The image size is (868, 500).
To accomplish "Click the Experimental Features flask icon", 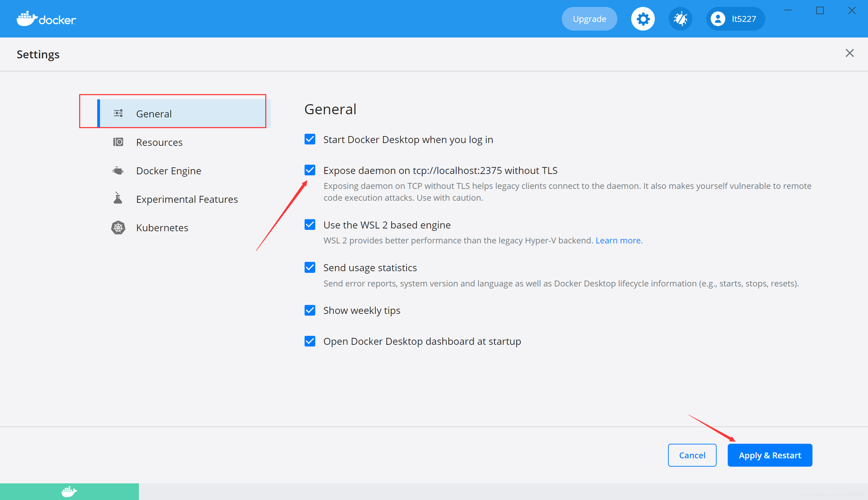I will click(118, 198).
